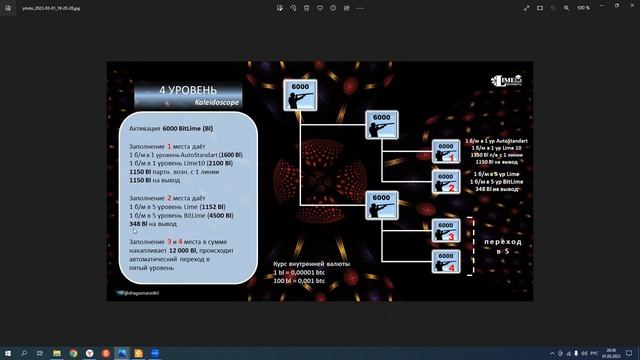The image size is (640, 360).
Task: Close the Photos window
Action: [632, 6]
